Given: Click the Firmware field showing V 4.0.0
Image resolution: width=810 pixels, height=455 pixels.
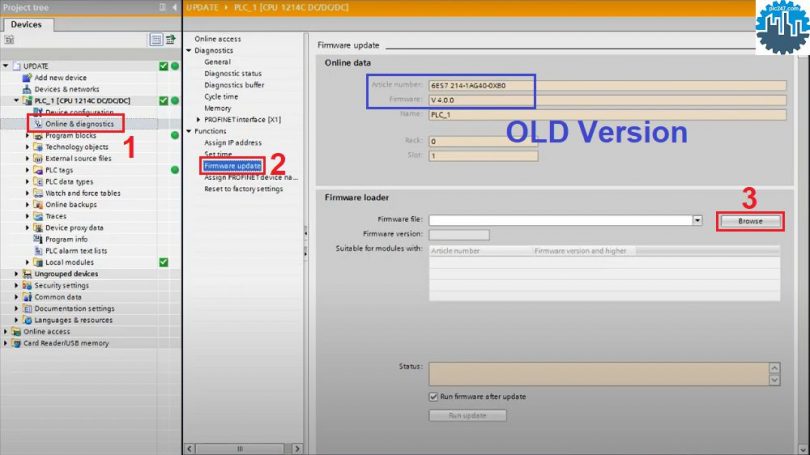Looking at the screenshot, I should tap(608, 100).
